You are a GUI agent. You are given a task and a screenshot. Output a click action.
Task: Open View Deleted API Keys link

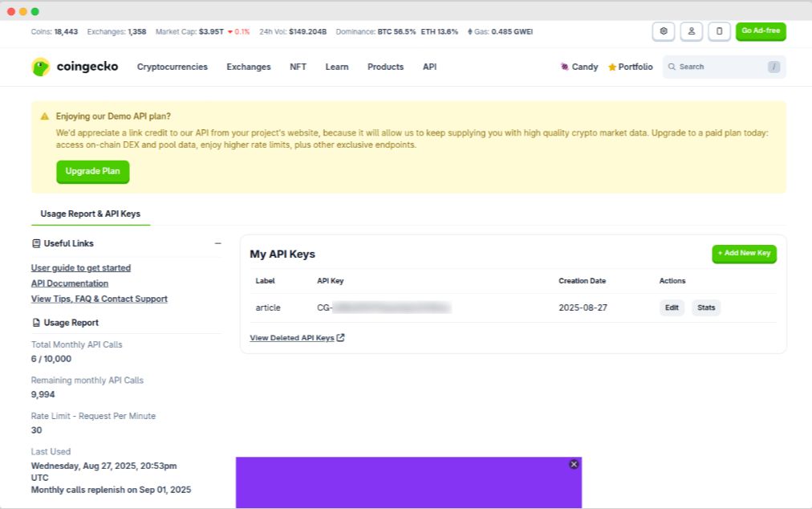[292, 338]
